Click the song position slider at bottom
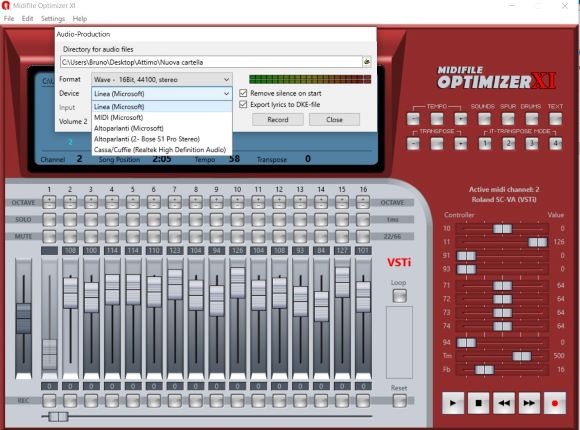Screen dimensions: 580x430 (58, 417)
